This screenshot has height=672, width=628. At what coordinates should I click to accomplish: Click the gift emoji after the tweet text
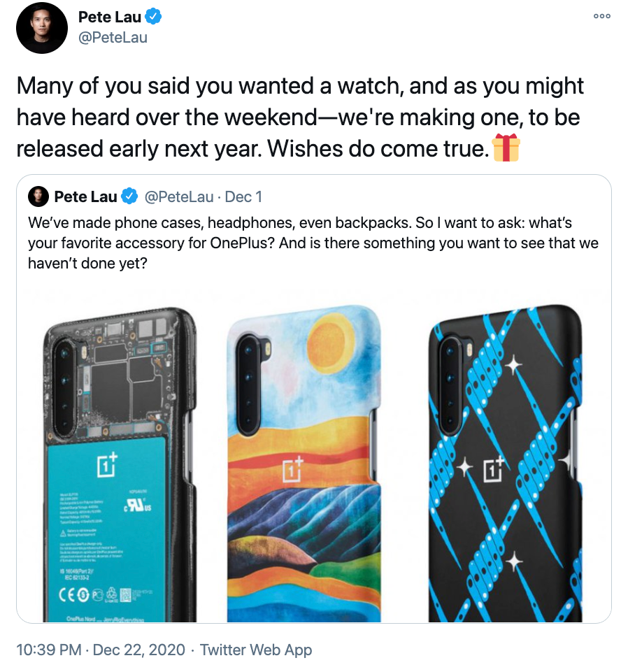506,148
